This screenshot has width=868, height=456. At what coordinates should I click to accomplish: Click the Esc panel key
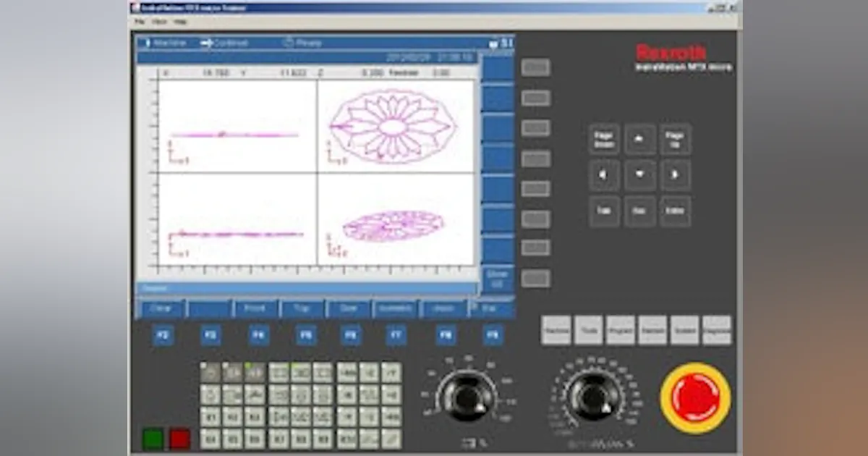click(x=640, y=211)
